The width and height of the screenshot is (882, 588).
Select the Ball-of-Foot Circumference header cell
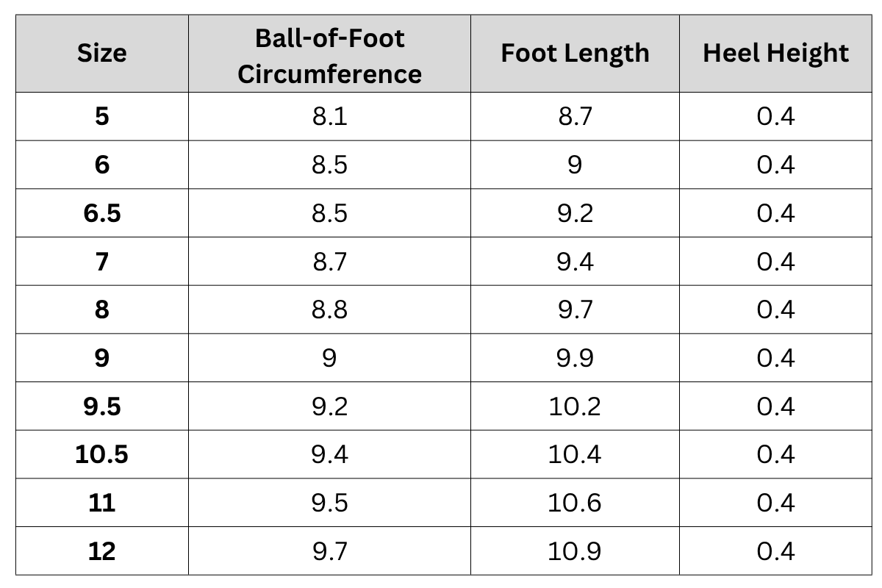(329, 56)
